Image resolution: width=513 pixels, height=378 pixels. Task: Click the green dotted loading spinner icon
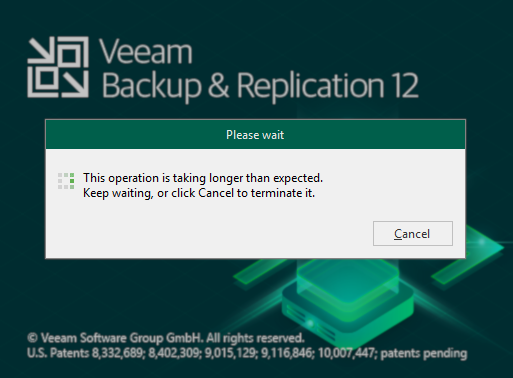[x=66, y=181]
